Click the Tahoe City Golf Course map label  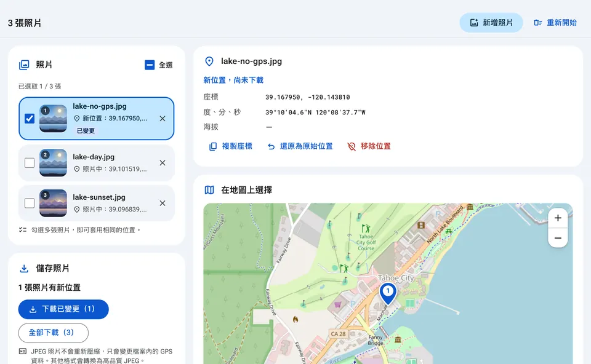[x=366, y=242]
